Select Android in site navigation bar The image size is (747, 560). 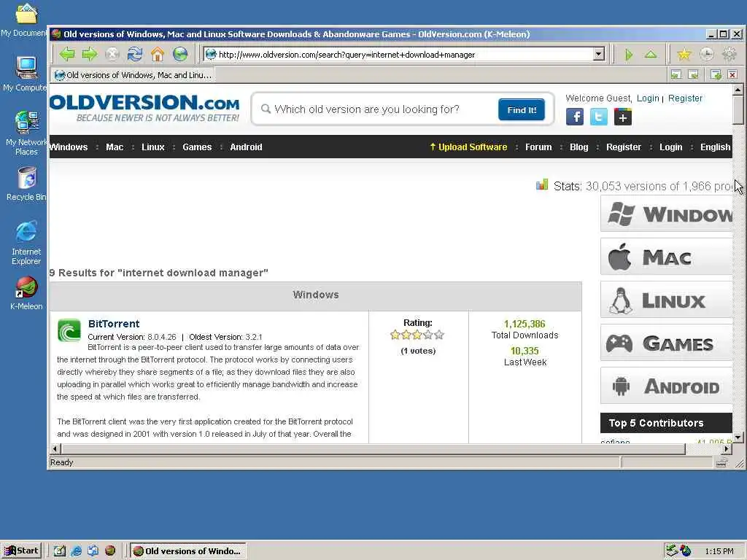click(x=246, y=147)
